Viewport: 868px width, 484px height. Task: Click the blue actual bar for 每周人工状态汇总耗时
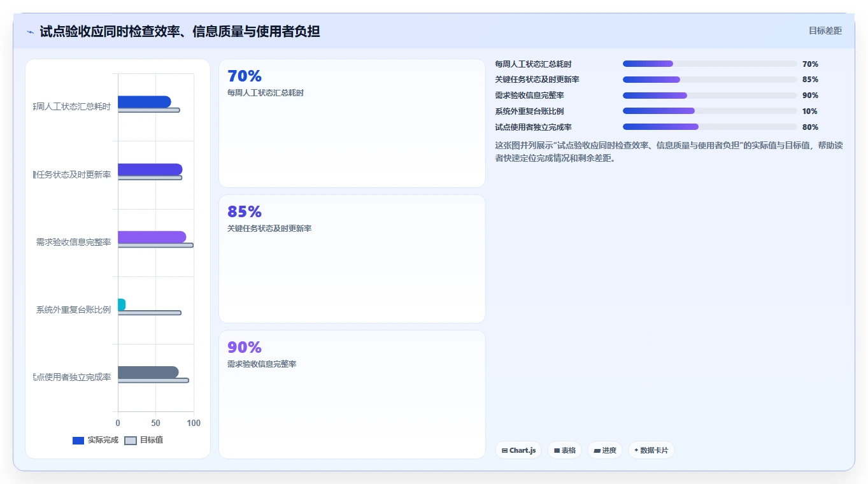pyautogui.click(x=144, y=102)
